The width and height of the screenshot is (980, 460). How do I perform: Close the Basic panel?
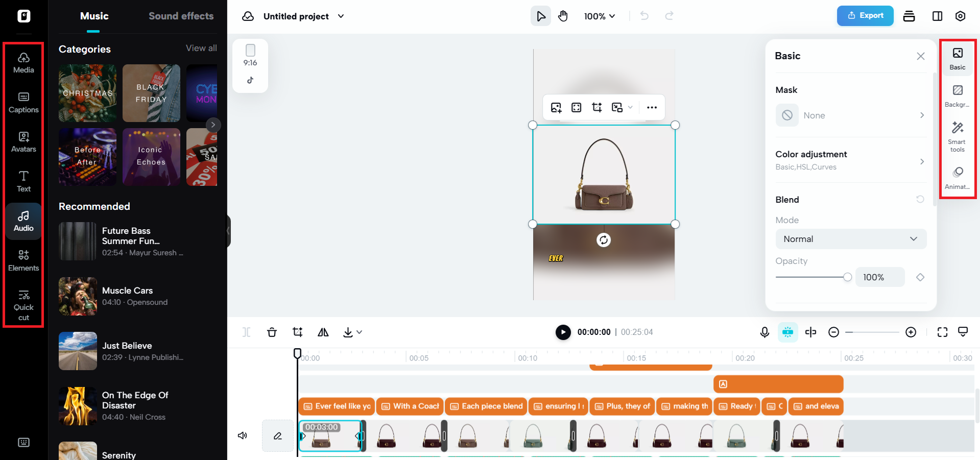pyautogui.click(x=920, y=56)
